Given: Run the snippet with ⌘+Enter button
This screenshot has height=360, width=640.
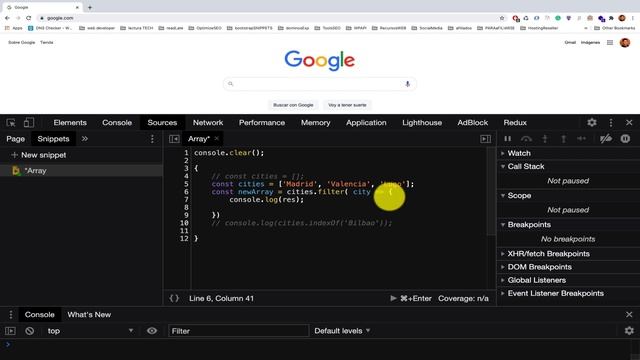Looking at the screenshot, I should tap(411, 298).
